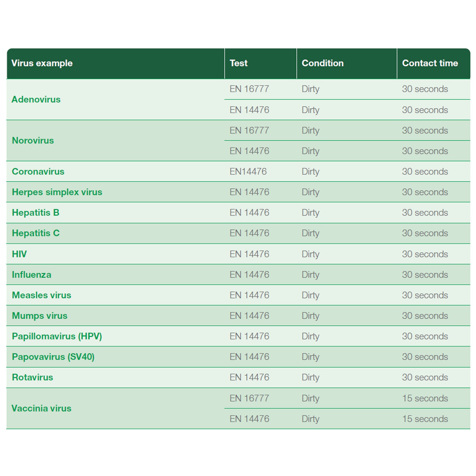
Task: Select the Rotavirus row label
Action: tap(32, 377)
